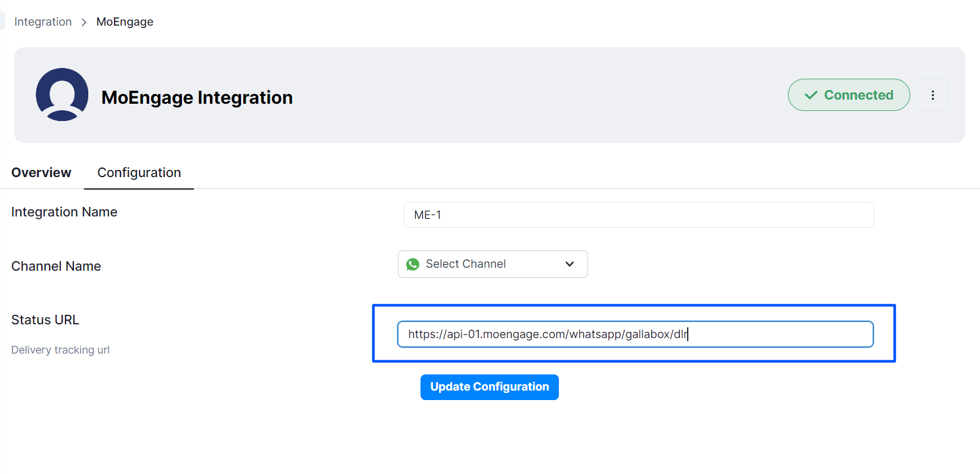The height and width of the screenshot is (474, 980).
Task: Click inside the Status URL input field
Action: click(x=635, y=334)
